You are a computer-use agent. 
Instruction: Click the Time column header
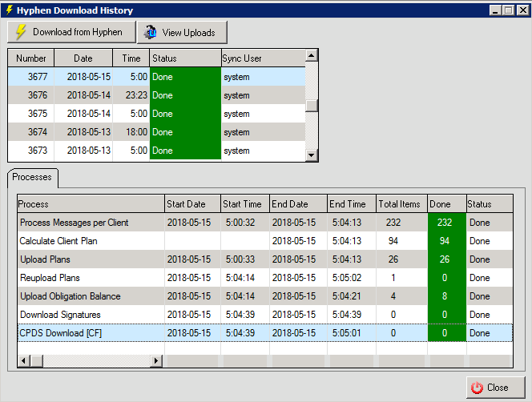131,58
